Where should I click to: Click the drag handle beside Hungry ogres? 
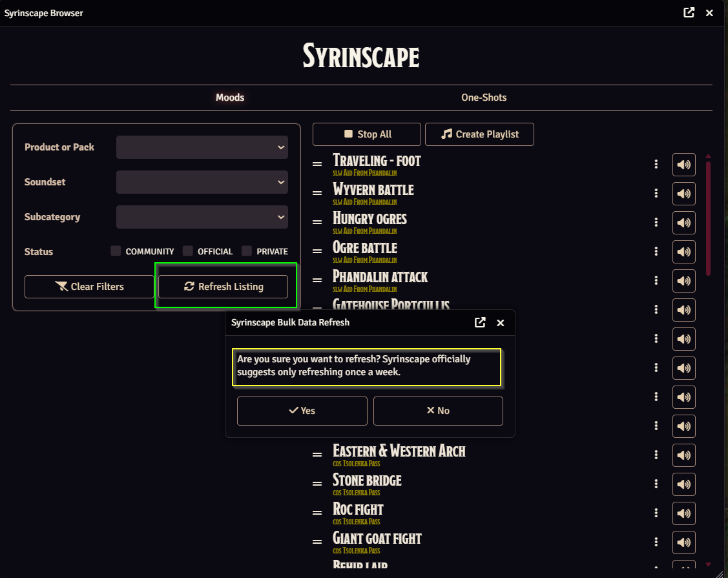[317, 222]
